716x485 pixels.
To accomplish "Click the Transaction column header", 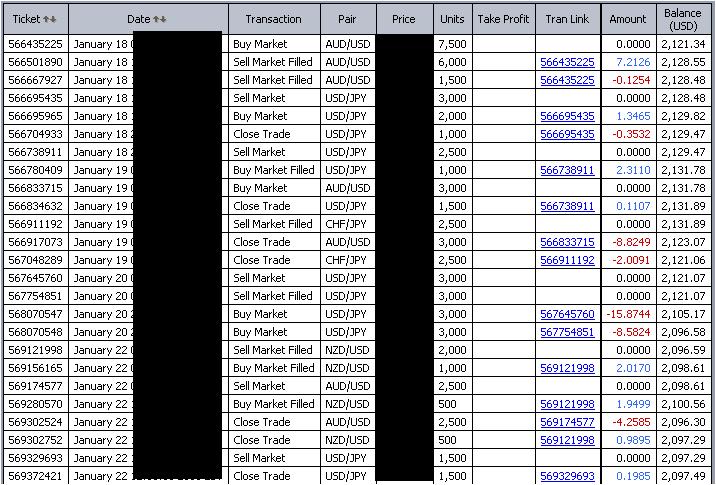I will (x=273, y=19).
